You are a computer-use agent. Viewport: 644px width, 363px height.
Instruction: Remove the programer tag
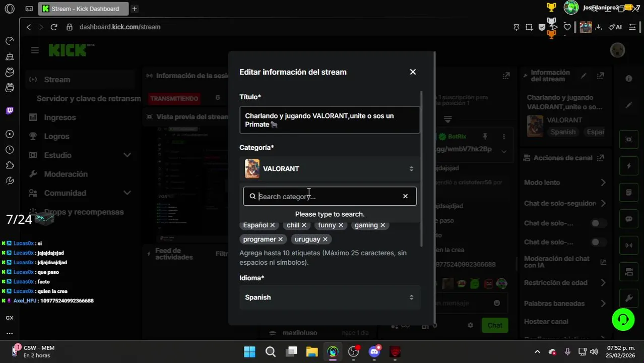tap(281, 239)
